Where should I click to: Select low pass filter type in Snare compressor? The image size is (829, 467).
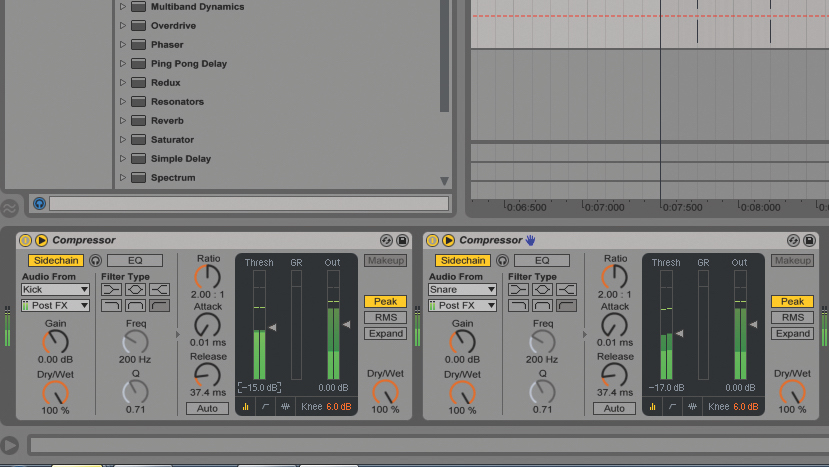point(518,305)
